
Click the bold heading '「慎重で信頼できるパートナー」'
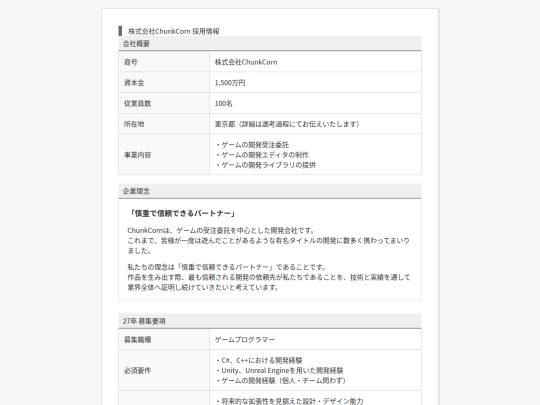[x=183, y=214]
